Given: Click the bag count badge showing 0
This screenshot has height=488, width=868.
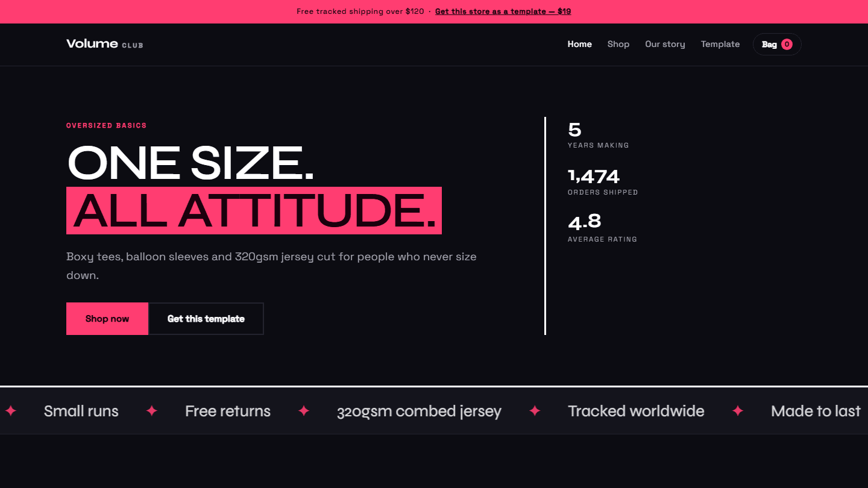Looking at the screenshot, I should [x=787, y=44].
